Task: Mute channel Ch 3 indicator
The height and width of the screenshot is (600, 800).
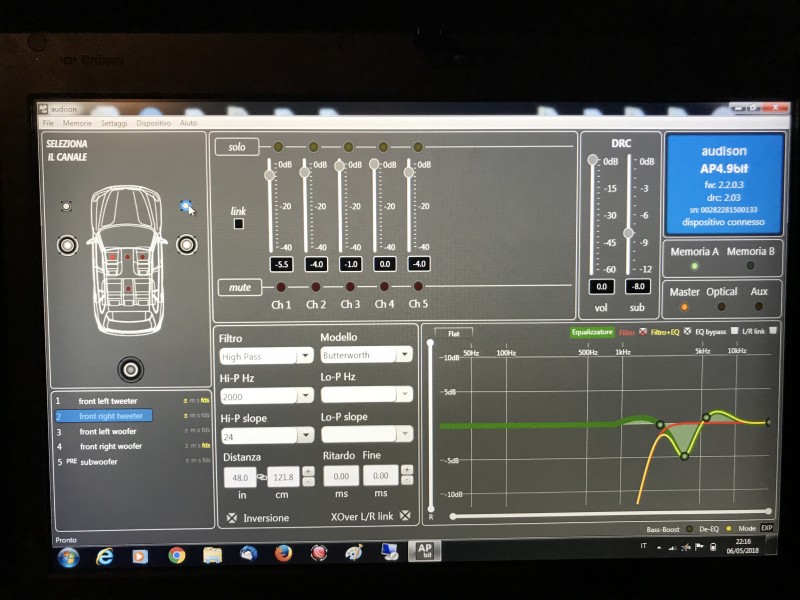Action: pyautogui.click(x=350, y=286)
